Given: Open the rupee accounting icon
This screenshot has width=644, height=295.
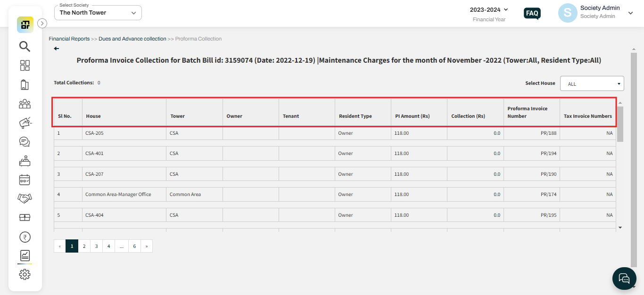Looking at the screenshot, I should (25, 237).
